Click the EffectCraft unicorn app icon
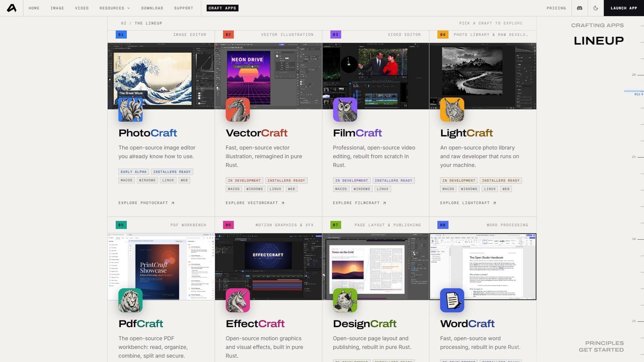This screenshot has width=644, height=362. 238,300
